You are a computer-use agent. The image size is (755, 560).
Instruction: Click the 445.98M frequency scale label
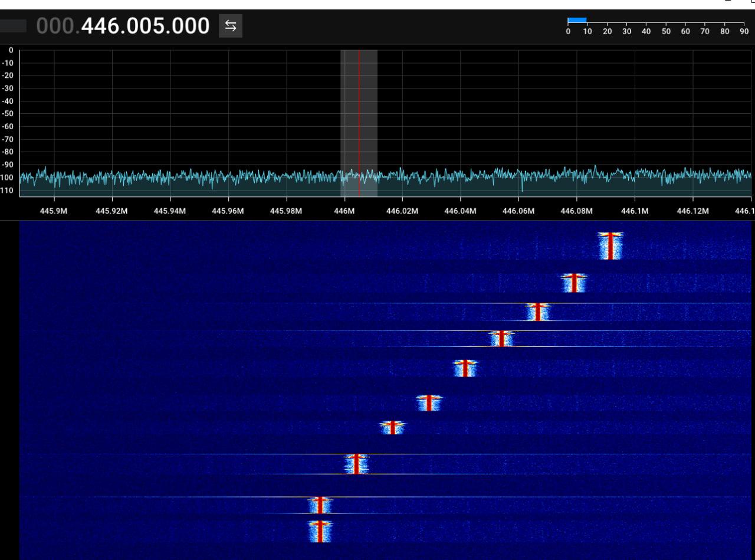tap(286, 211)
